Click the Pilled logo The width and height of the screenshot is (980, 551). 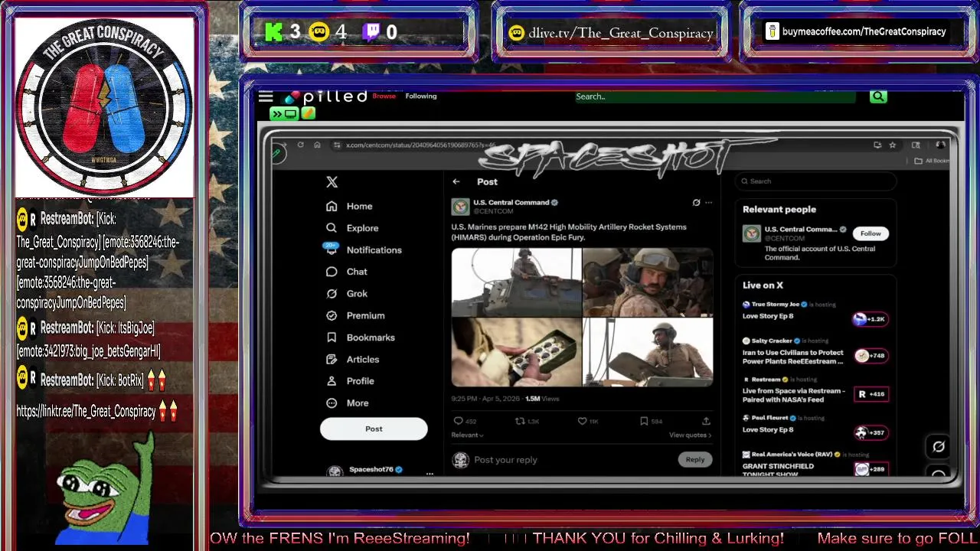click(x=325, y=96)
